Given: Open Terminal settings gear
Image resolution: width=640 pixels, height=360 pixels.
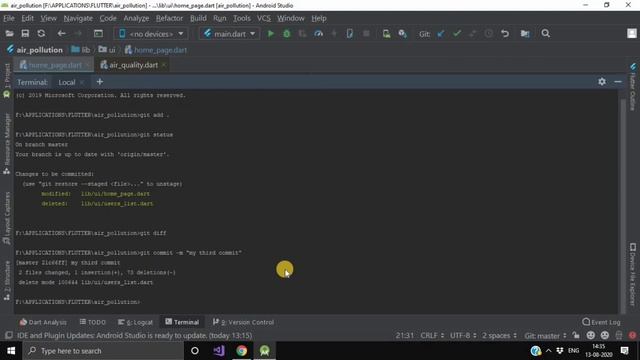Looking at the screenshot, I should [602, 82].
